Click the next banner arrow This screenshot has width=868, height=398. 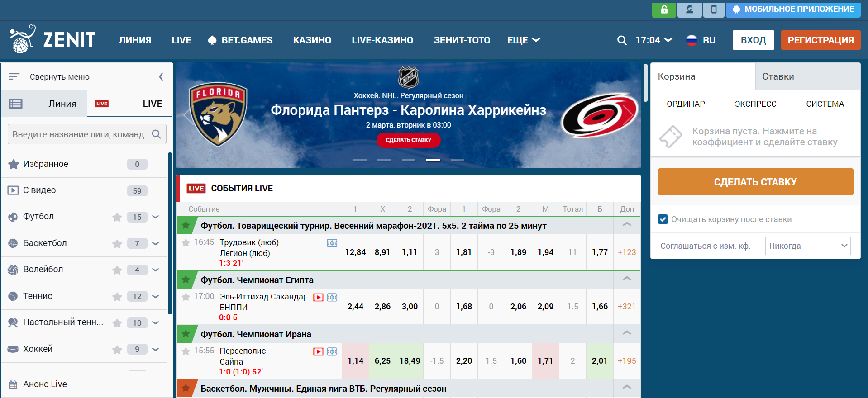click(x=629, y=115)
